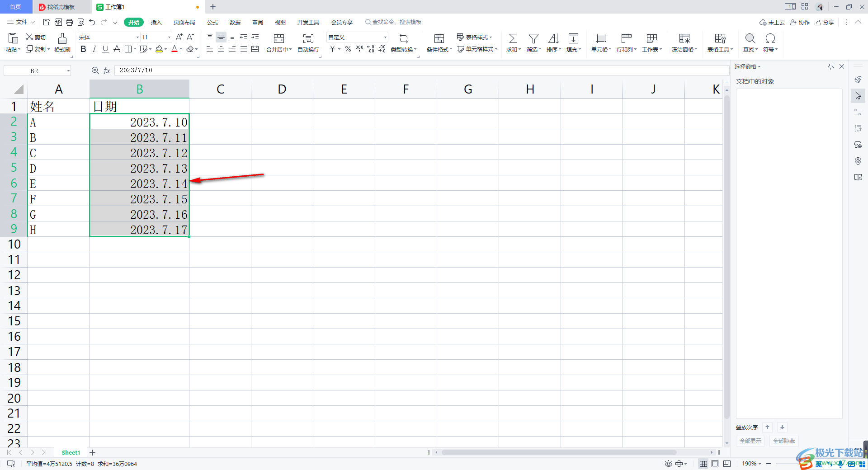Open the font name dropdown (宋体)

(137, 38)
